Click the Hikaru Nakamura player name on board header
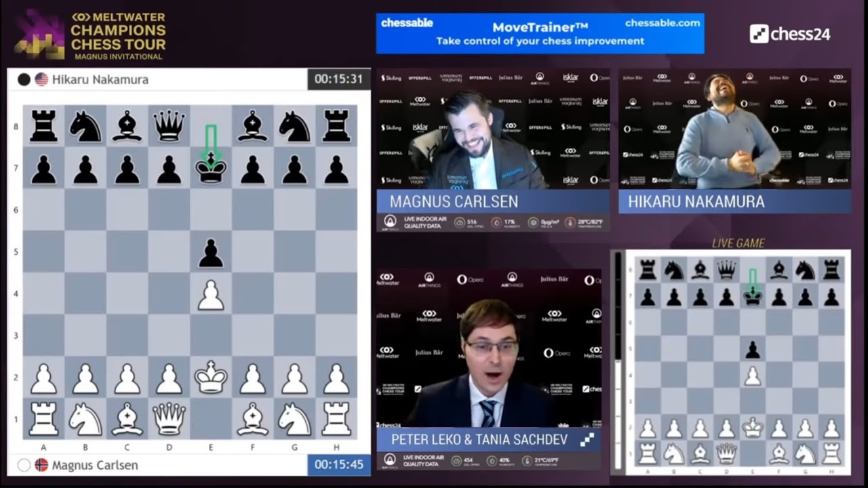Image resolution: width=868 pixels, height=488 pixels. point(100,79)
